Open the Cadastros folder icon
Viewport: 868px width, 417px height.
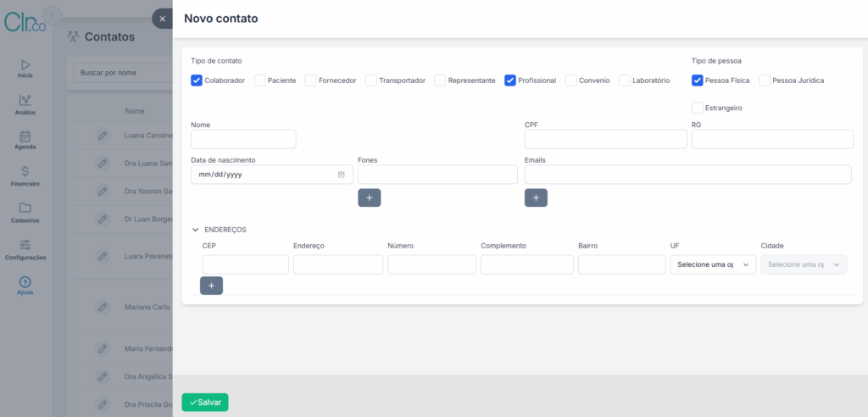click(x=25, y=208)
